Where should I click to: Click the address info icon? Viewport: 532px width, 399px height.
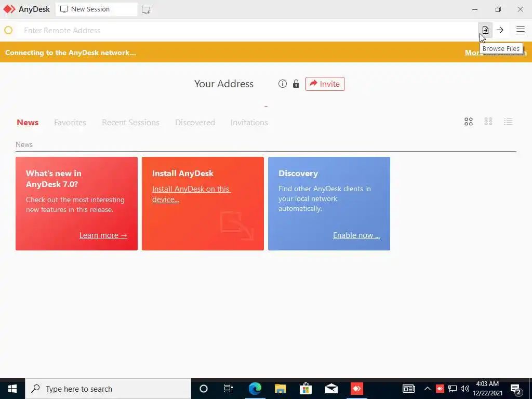click(x=282, y=84)
